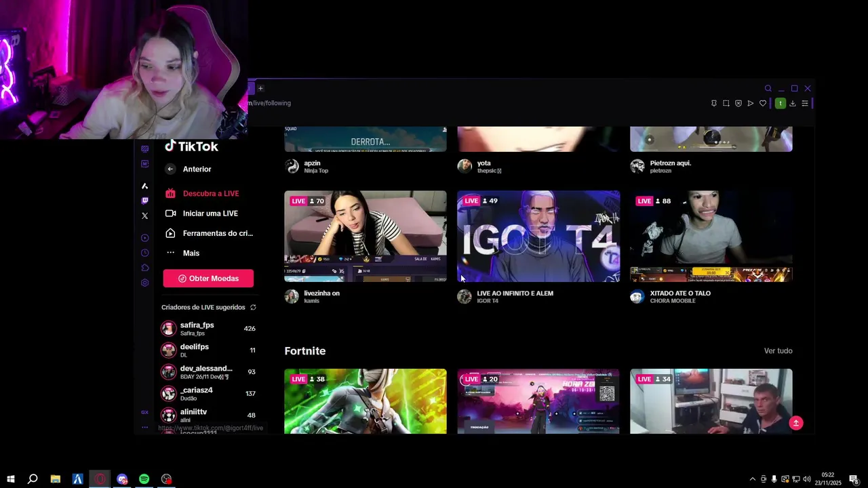
Task: Open the Mais menu item
Action: pyautogui.click(x=182, y=253)
